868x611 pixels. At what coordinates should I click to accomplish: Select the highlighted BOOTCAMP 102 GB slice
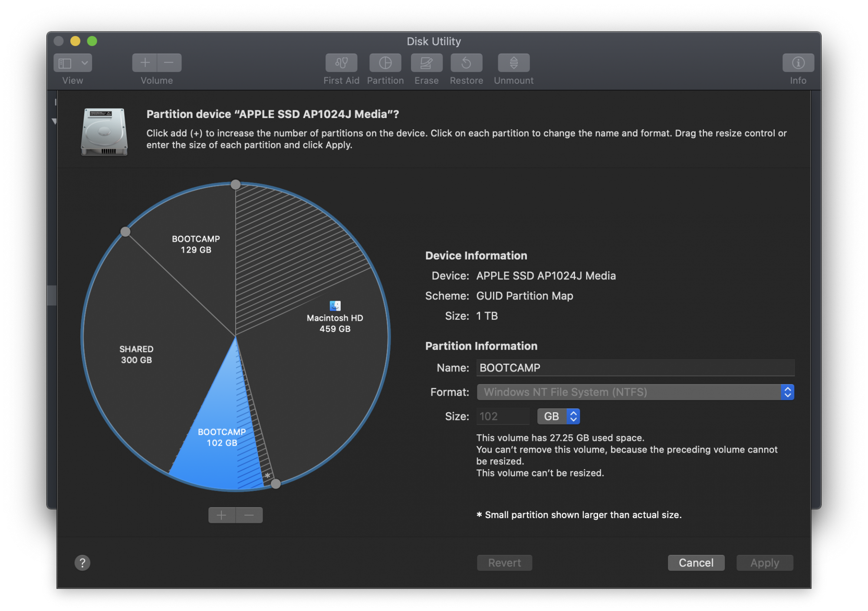click(x=222, y=437)
